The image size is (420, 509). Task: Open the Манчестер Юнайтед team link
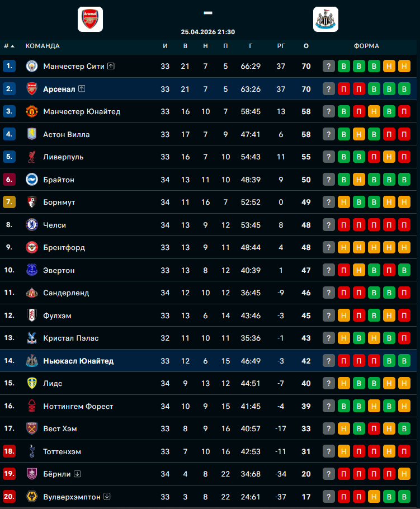point(82,111)
